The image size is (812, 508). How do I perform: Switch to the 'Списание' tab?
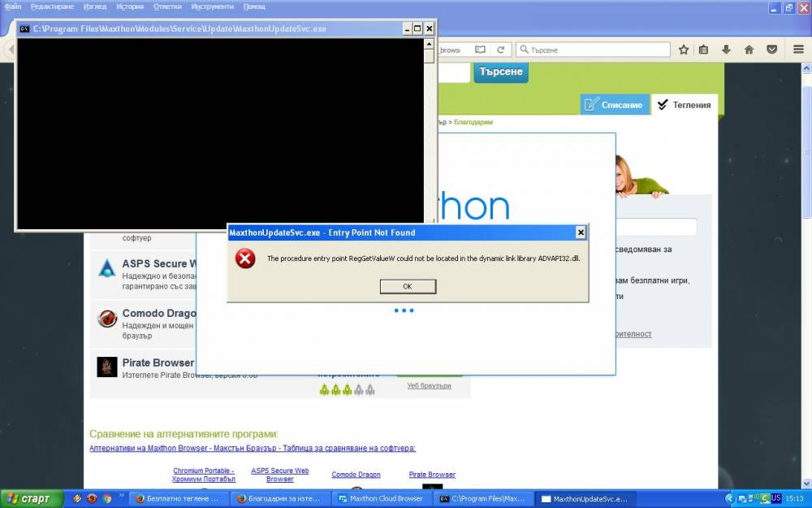click(x=615, y=105)
